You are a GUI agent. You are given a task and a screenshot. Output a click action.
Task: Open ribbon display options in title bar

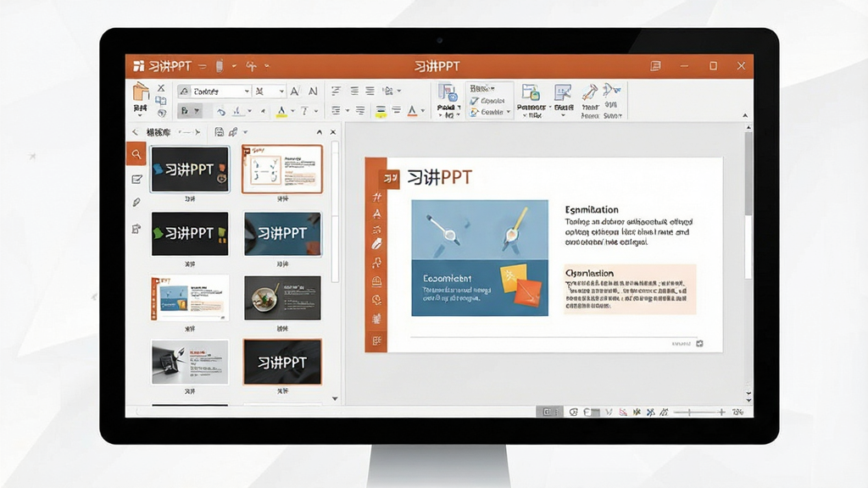tap(656, 66)
